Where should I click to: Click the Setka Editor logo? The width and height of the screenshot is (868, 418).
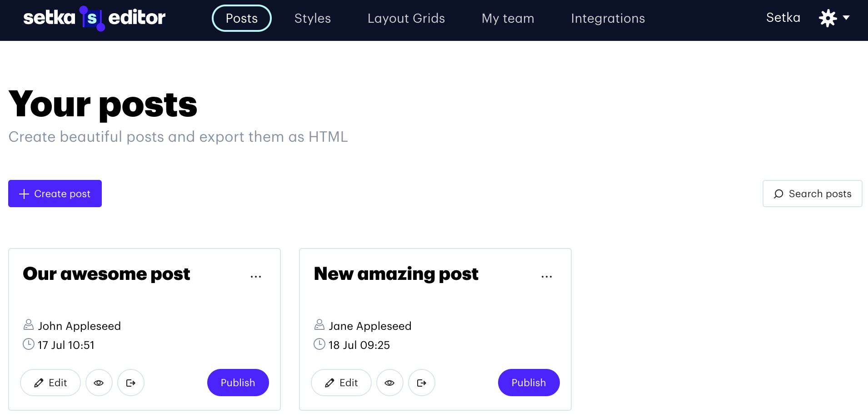click(x=94, y=18)
